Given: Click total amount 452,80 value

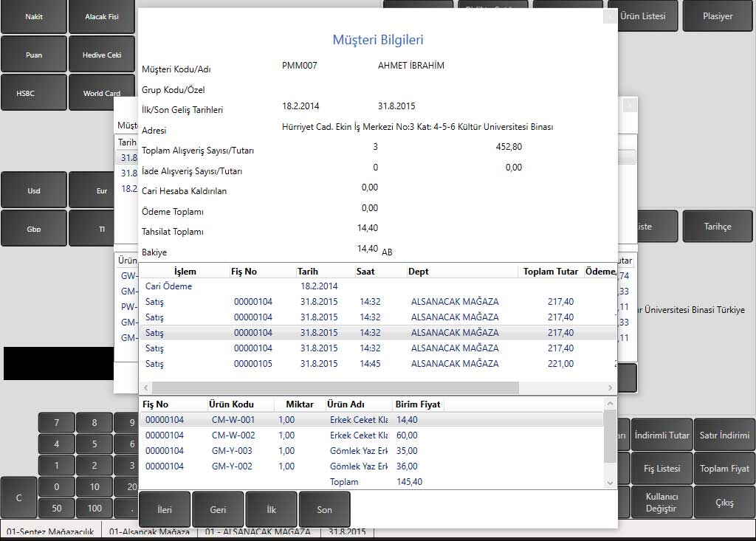Looking at the screenshot, I should tap(509, 147).
